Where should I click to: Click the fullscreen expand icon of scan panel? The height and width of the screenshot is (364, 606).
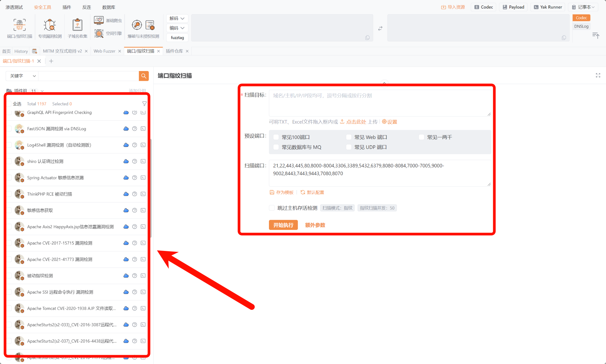point(598,75)
